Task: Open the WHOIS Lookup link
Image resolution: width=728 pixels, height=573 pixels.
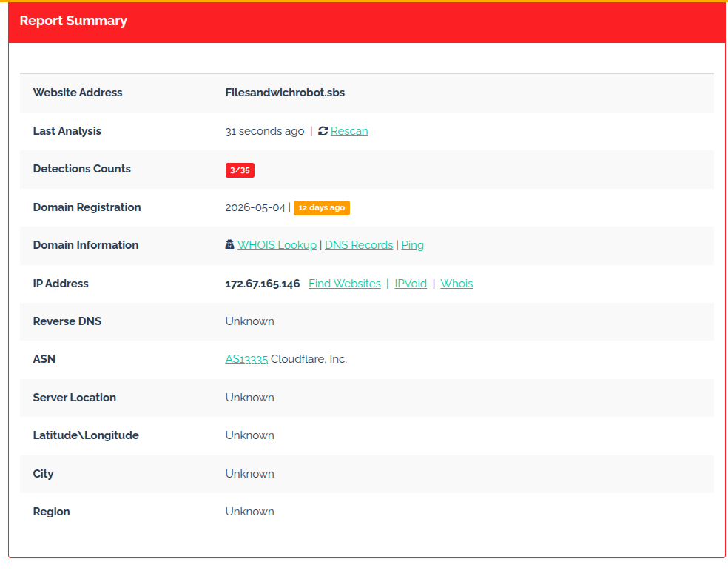Action: pyautogui.click(x=277, y=245)
